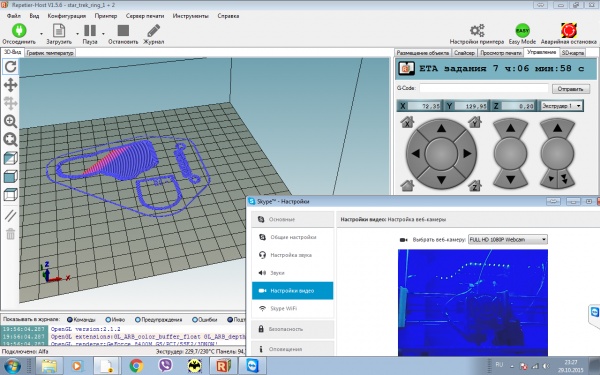
Task: Switch to isometric cube view icon
Action: 11,158
